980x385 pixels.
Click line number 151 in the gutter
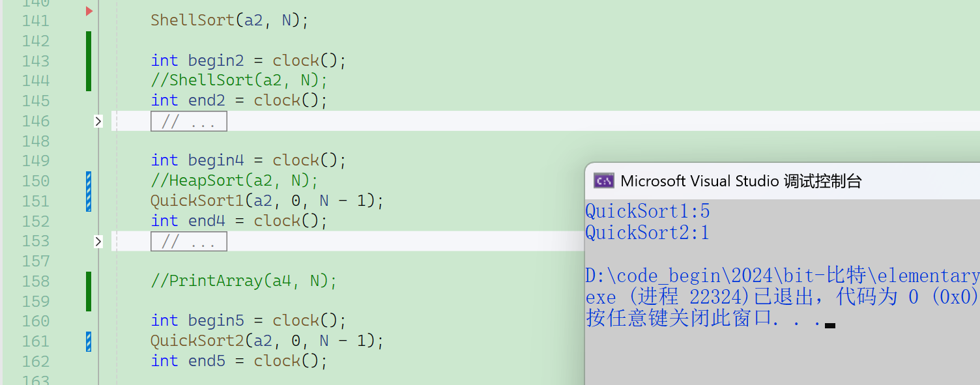click(x=36, y=201)
